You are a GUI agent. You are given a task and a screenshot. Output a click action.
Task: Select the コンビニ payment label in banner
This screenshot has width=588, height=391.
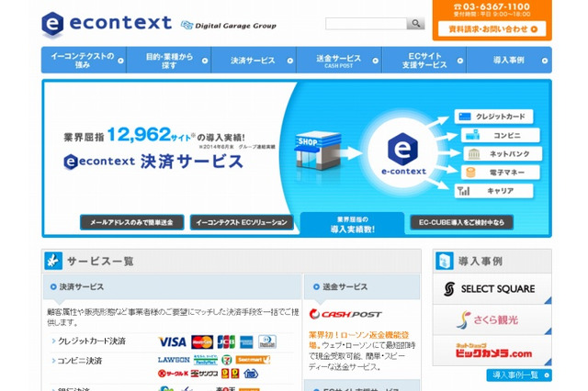500,135
